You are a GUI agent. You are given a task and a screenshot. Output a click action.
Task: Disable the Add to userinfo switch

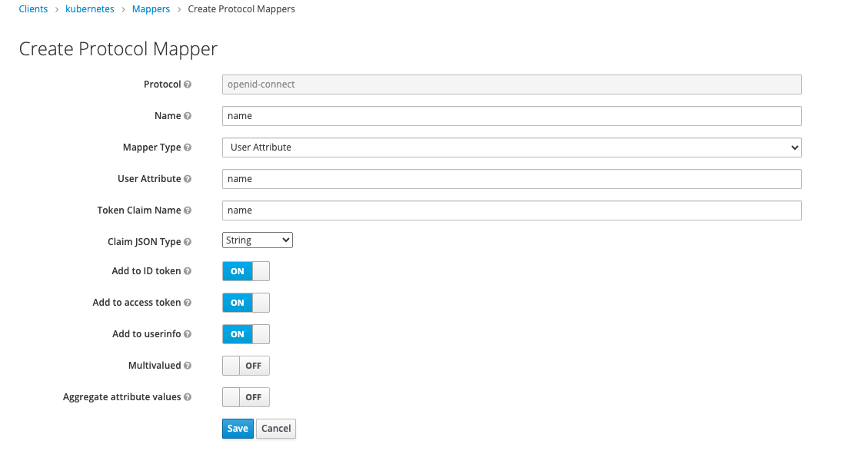(246, 335)
